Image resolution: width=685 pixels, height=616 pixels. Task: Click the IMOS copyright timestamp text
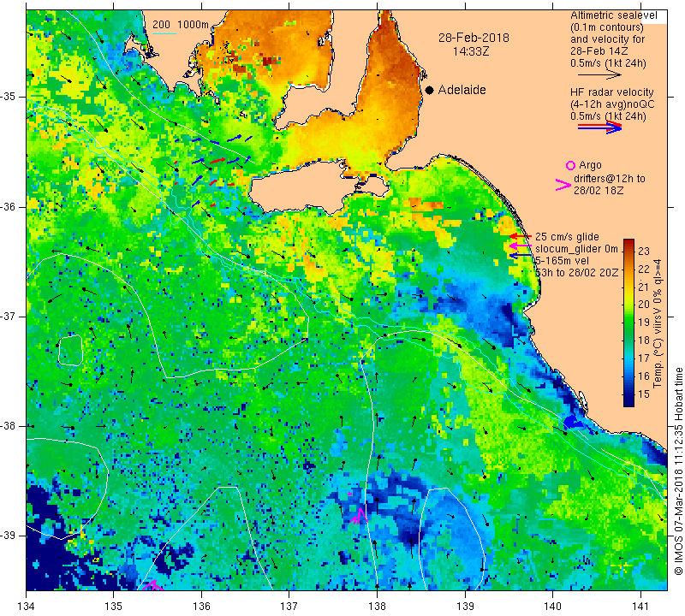pyautogui.click(x=678, y=471)
